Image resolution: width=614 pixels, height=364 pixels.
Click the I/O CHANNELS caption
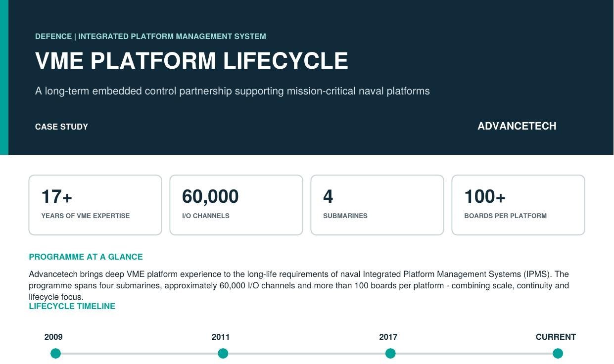tap(206, 216)
